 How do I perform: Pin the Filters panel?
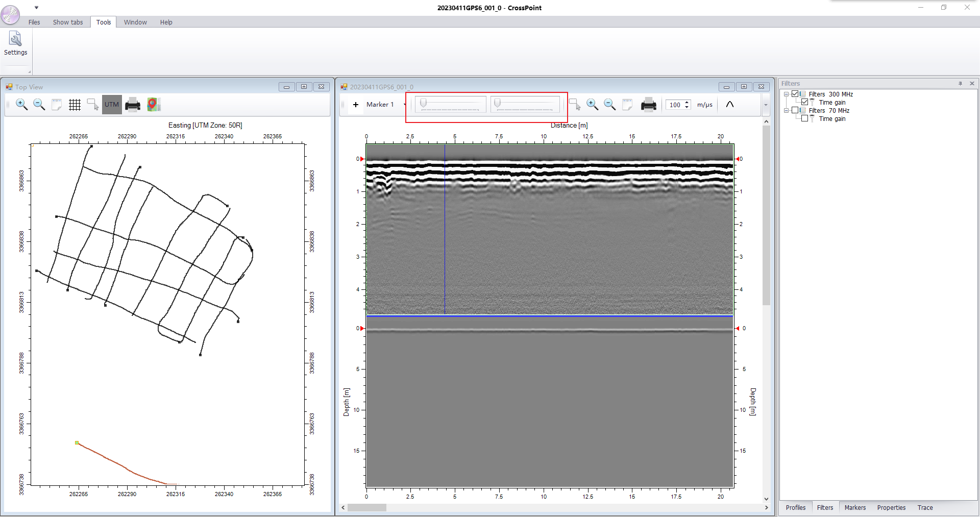tap(960, 83)
